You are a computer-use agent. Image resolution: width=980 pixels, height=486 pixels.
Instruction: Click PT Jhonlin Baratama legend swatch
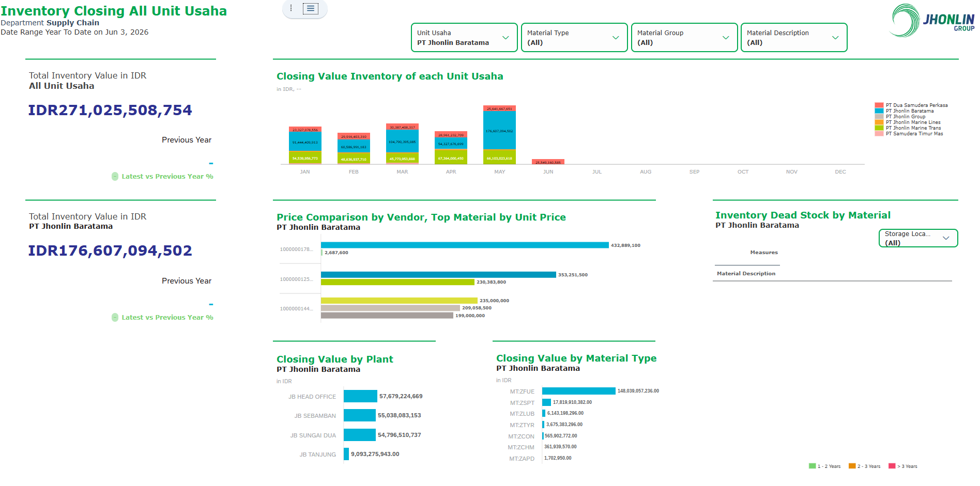click(x=879, y=111)
